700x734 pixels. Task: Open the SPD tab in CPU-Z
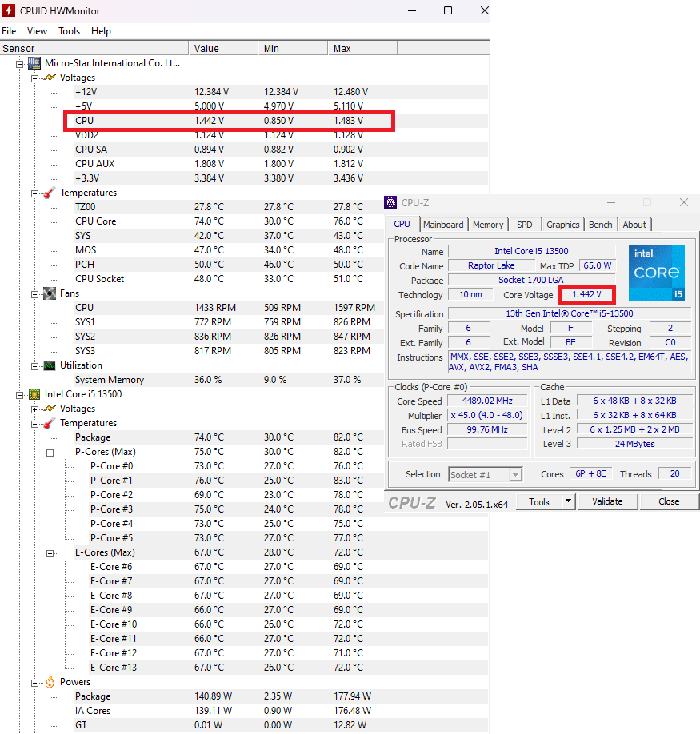pos(525,225)
